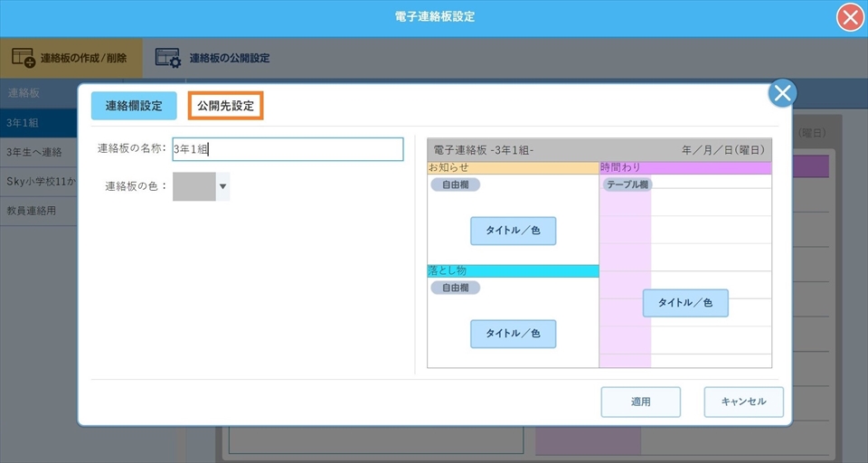Open the 連絡板の公開設定 section
Image resolution: width=868 pixels, height=463 pixels.
click(x=229, y=58)
